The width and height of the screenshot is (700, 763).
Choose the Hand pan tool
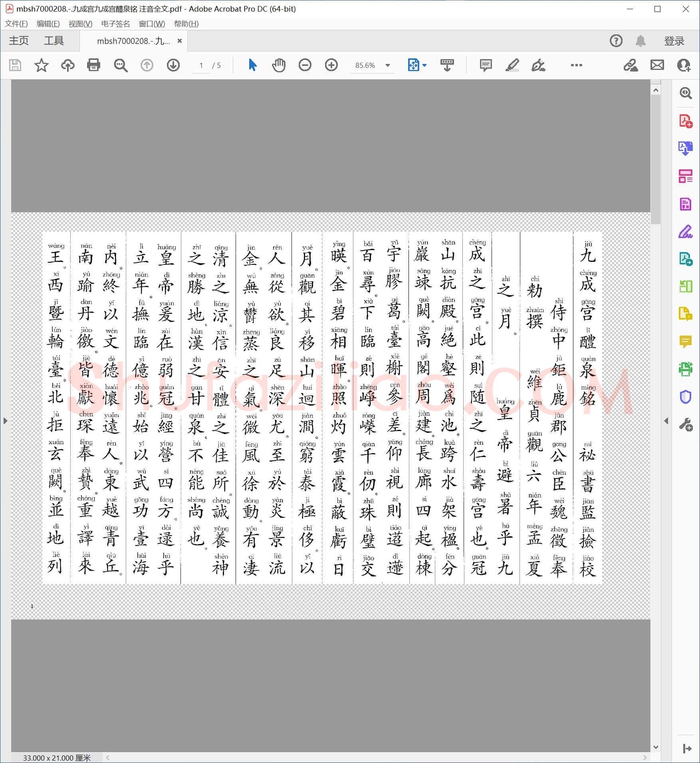click(x=279, y=65)
